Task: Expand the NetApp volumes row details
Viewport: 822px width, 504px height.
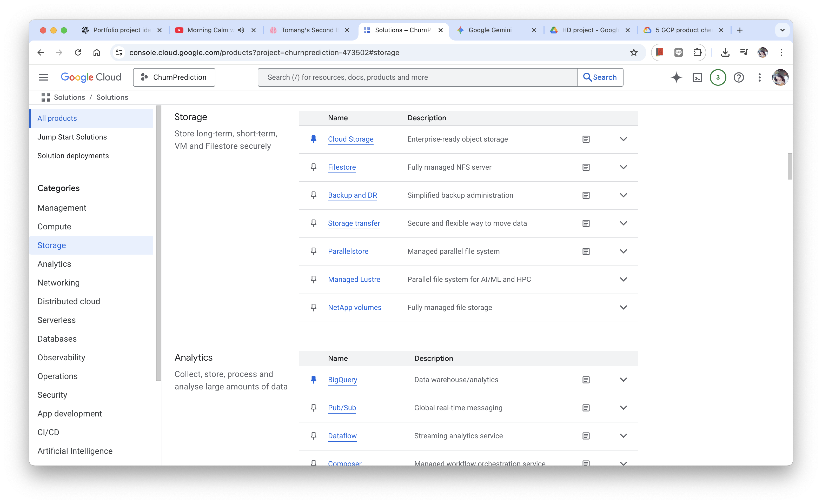Action: pyautogui.click(x=623, y=307)
